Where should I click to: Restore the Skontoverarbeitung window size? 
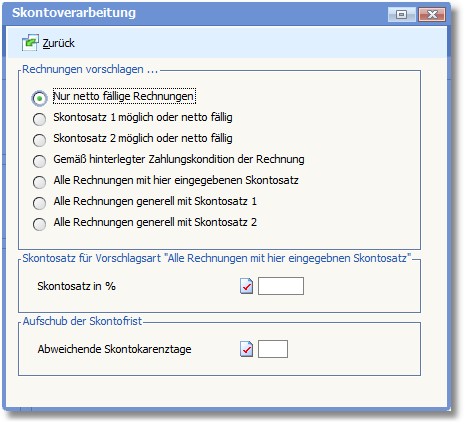point(401,15)
